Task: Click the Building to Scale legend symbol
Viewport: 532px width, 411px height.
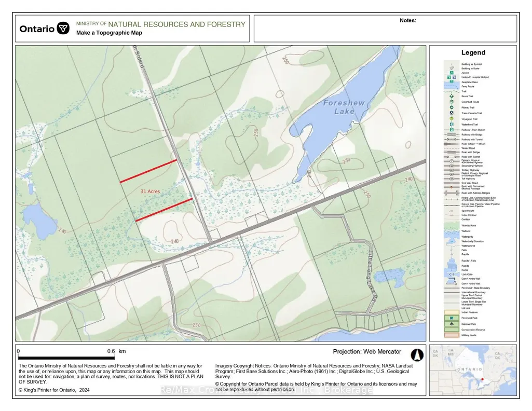Action: point(452,68)
